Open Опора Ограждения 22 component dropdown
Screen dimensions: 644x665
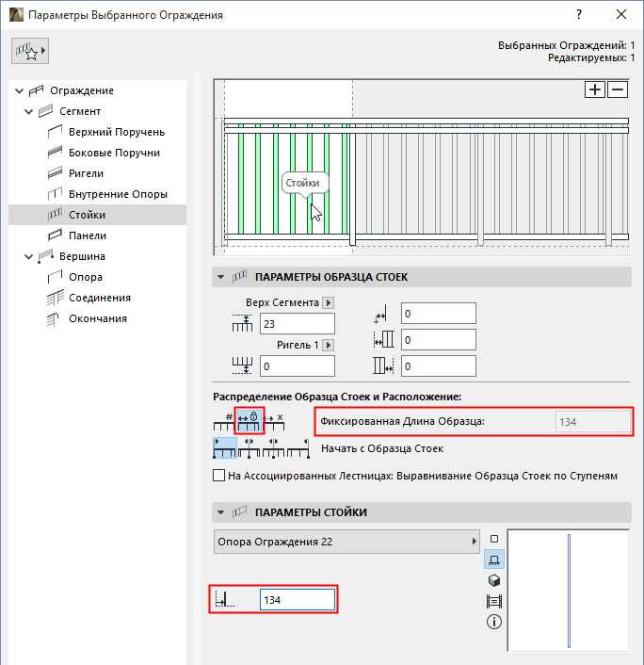(346, 542)
